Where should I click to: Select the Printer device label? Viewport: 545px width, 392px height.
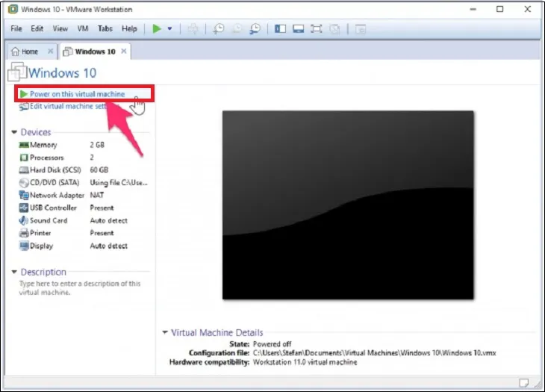coord(40,233)
